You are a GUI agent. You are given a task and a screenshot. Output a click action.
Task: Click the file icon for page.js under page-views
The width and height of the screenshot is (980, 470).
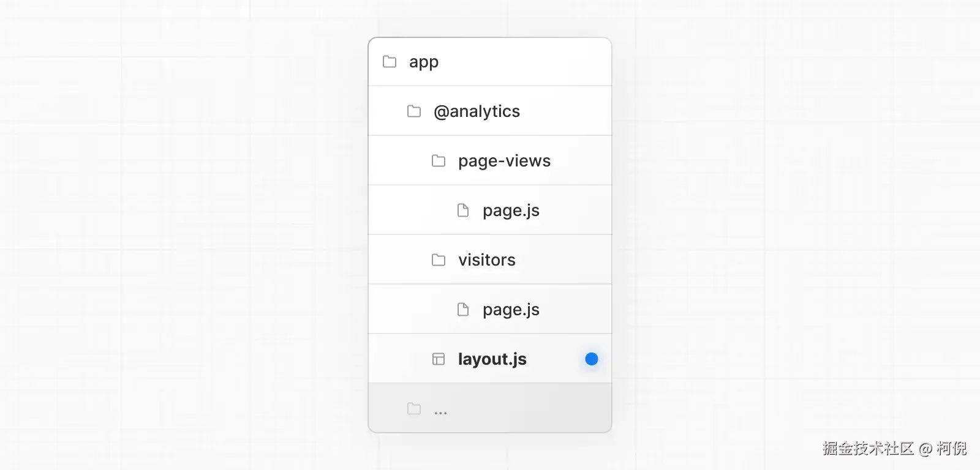pyautogui.click(x=463, y=211)
